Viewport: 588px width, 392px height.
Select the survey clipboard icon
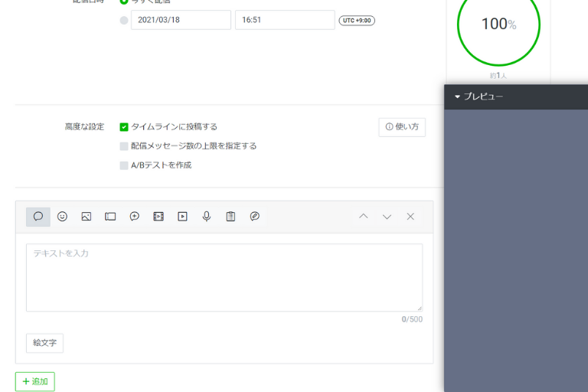click(x=230, y=217)
